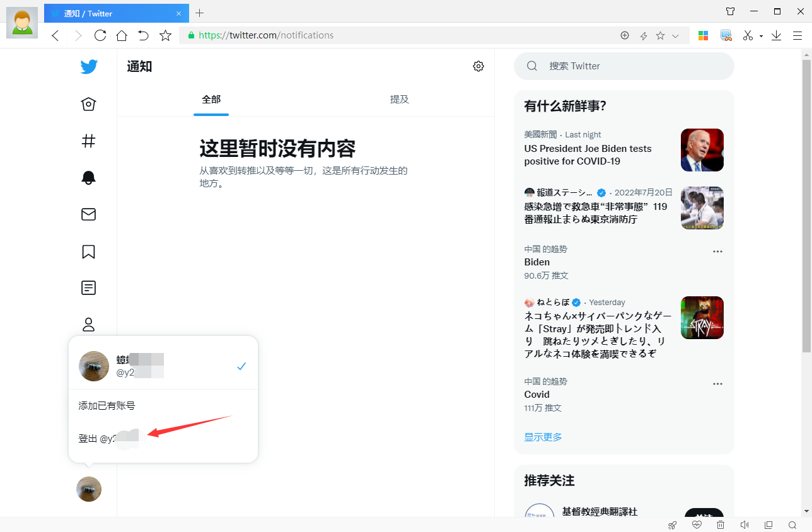Open Joe Biden COVID-19 news headline
Image resolution: width=812 pixels, height=532 pixels.
[x=588, y=155]
